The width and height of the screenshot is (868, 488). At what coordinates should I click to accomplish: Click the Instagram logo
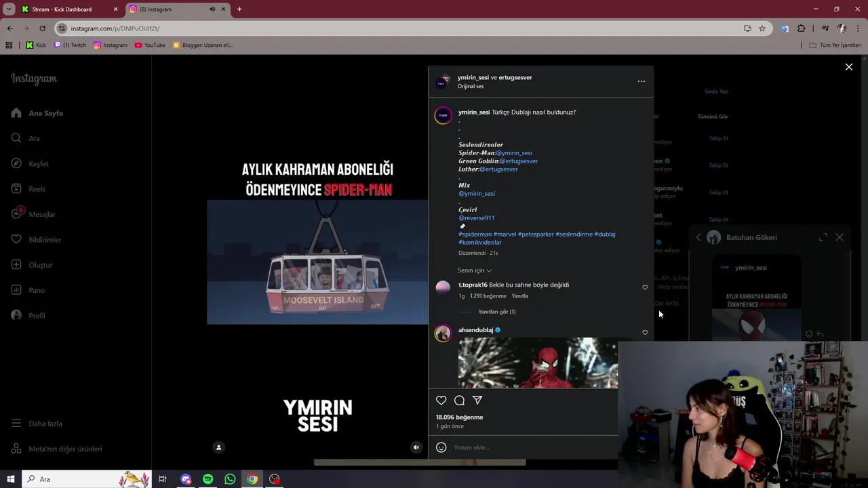pyautogui.click(x=34, y=79)
